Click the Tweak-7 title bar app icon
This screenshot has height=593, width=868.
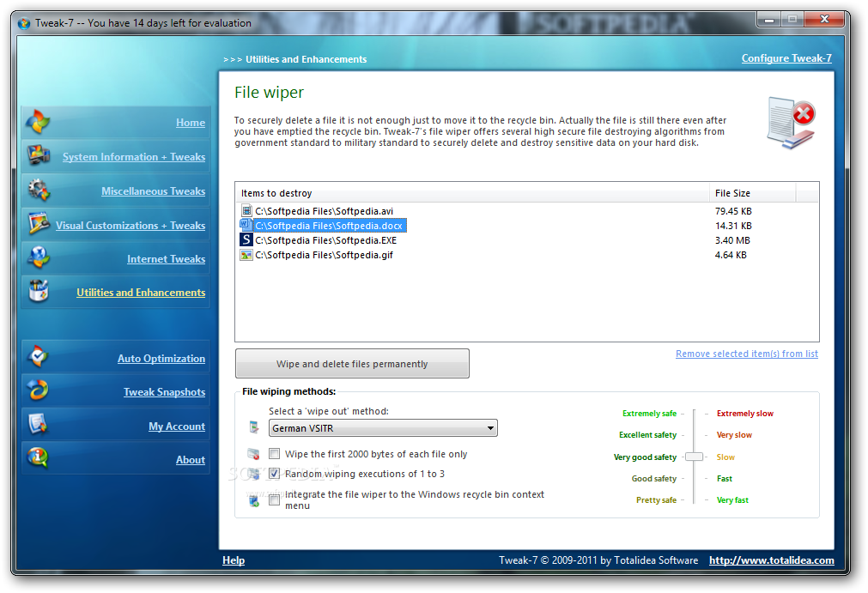24,23
